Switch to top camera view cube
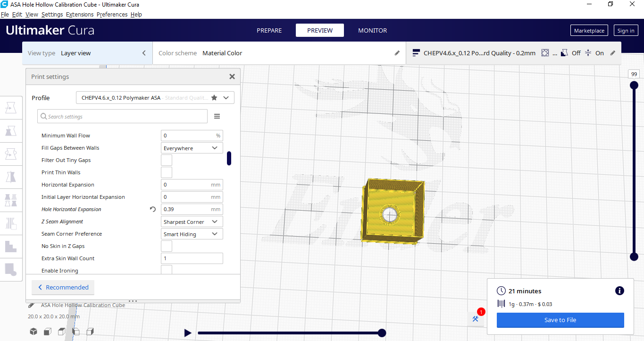The height and width of the screenshot is (341, 644). pos(62,332)
